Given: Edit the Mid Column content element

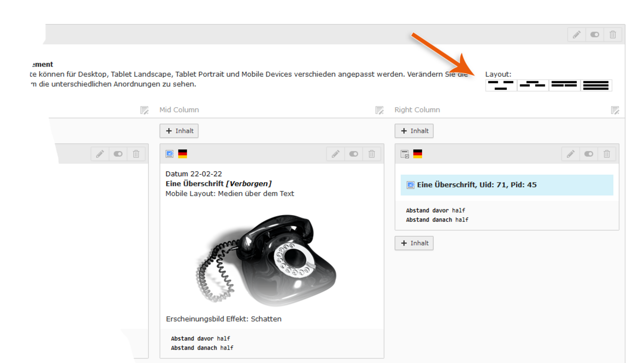Looking at the screenshot, I should pyautogui.click(x=335, y=154).
